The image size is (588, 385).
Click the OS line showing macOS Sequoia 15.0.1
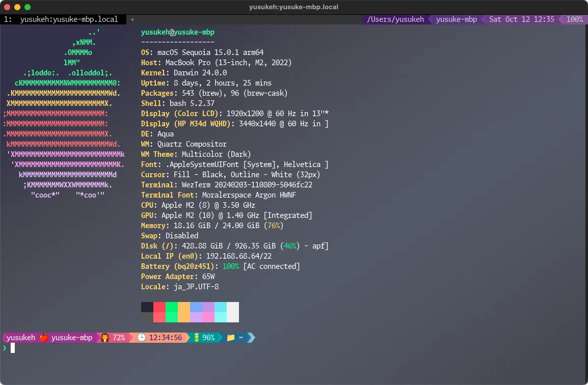click(x=202, y=52)
